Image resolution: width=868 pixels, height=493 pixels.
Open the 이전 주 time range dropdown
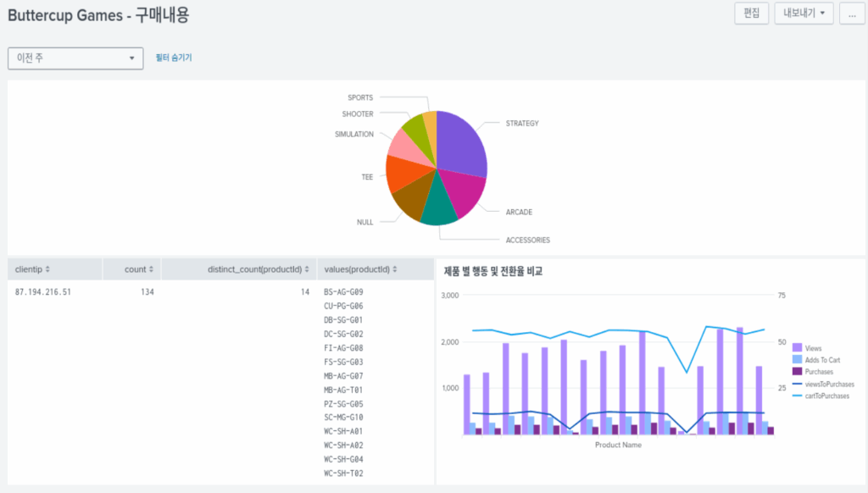pos(75,58)
